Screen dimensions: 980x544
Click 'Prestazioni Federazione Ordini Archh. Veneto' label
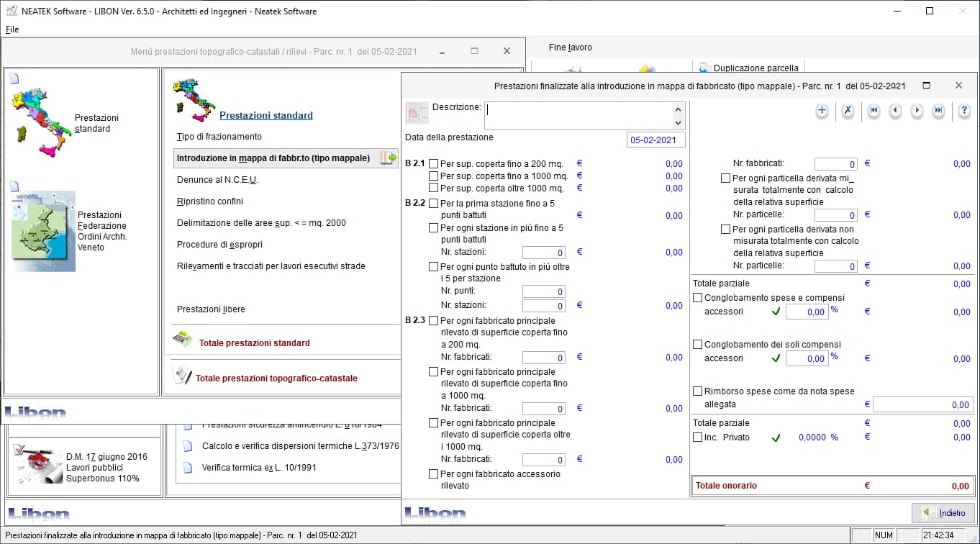click(102, 231)
